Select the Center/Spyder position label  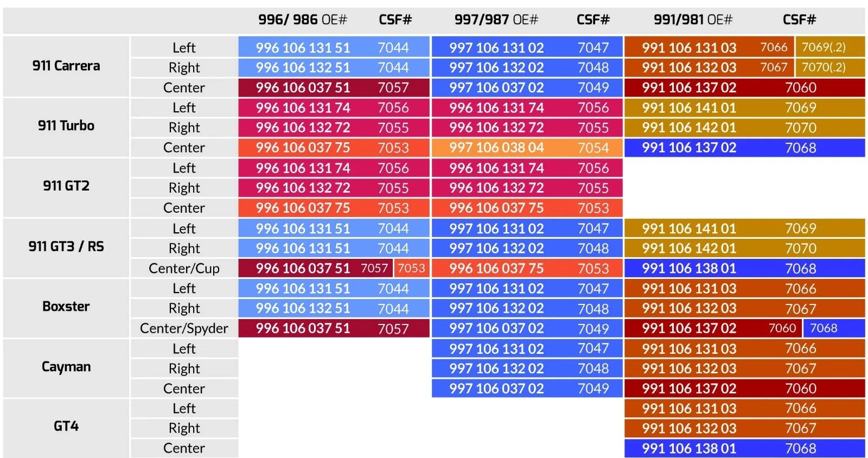[184, 329]
